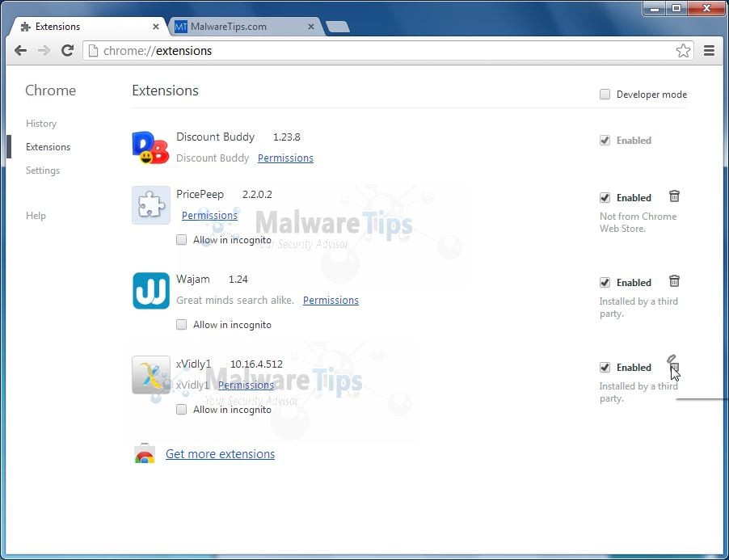Open Get more extensions link
The width and height of the screenshot is (729, 560).
pyautogui.click(x=220, y=453)
